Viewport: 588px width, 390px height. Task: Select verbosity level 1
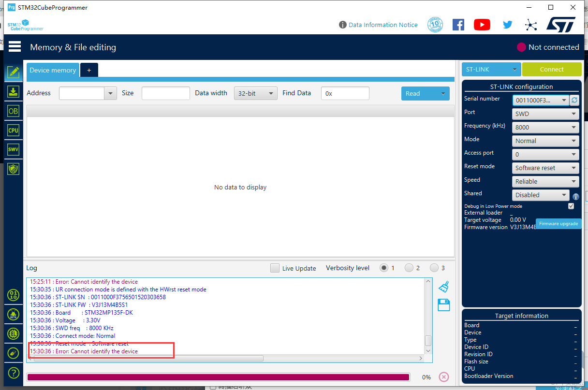(x=384, y=268)
